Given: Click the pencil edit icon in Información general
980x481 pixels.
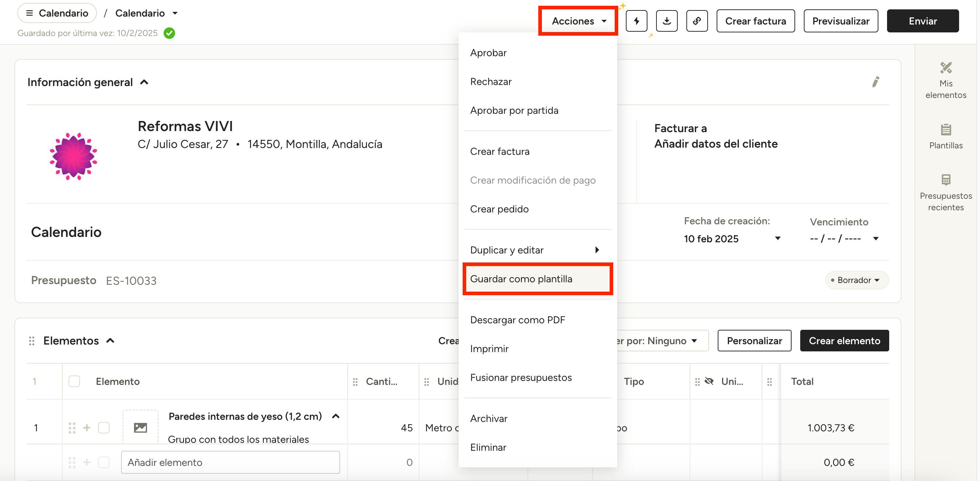Looking at the screenshot, I should (876, 82).
